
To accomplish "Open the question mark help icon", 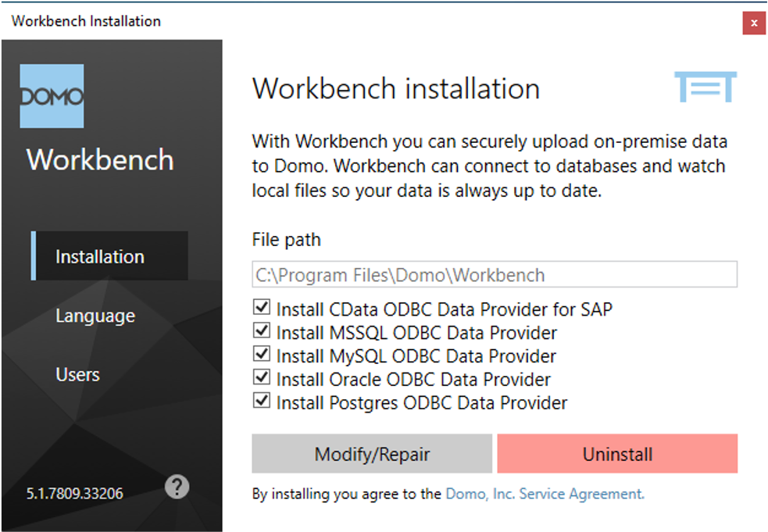I will click(x=177, y=487).
